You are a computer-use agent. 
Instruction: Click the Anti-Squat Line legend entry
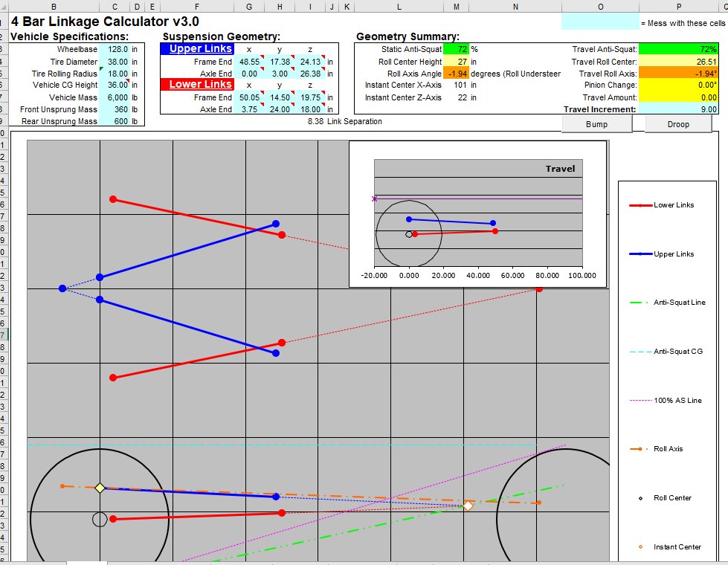point(667,303)
